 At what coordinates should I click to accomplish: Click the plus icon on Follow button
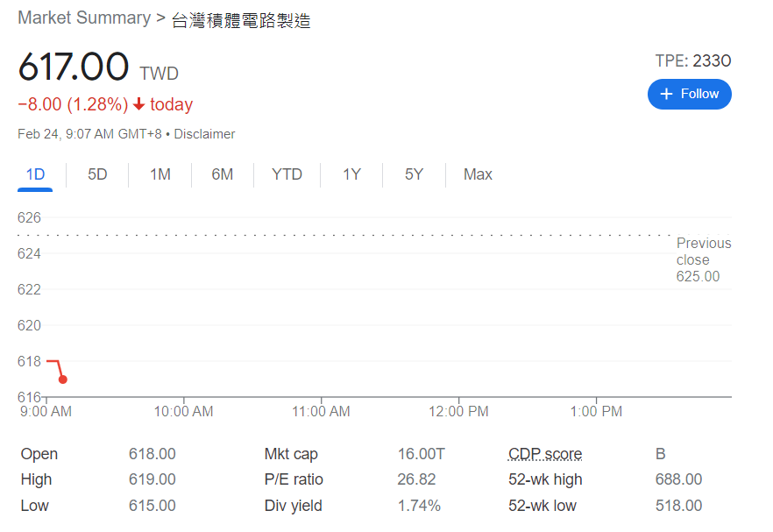666,94
